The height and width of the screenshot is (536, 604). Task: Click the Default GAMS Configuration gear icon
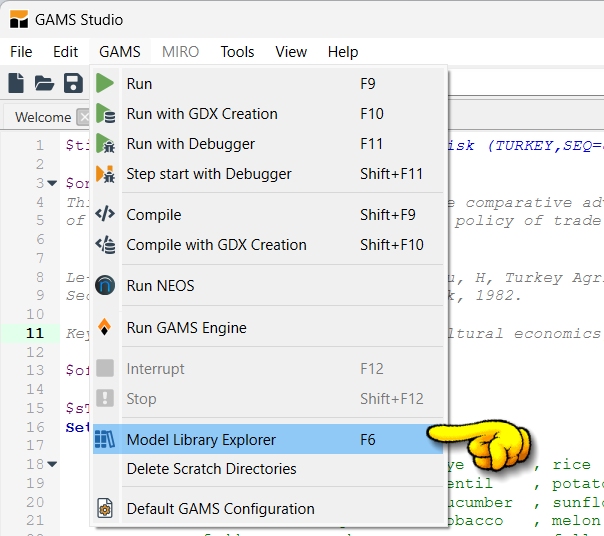(x=105, y=508)
